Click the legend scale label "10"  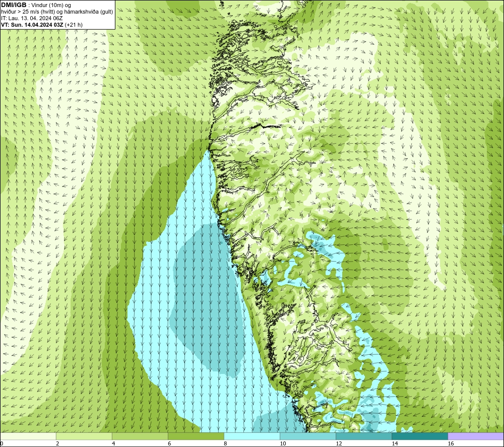[x=283, y=443]
